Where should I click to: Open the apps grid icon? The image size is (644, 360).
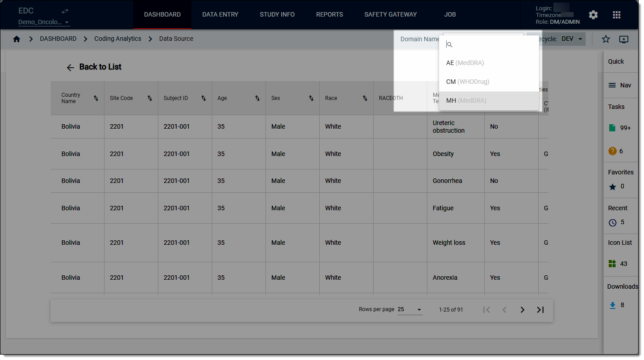[617, 15]
